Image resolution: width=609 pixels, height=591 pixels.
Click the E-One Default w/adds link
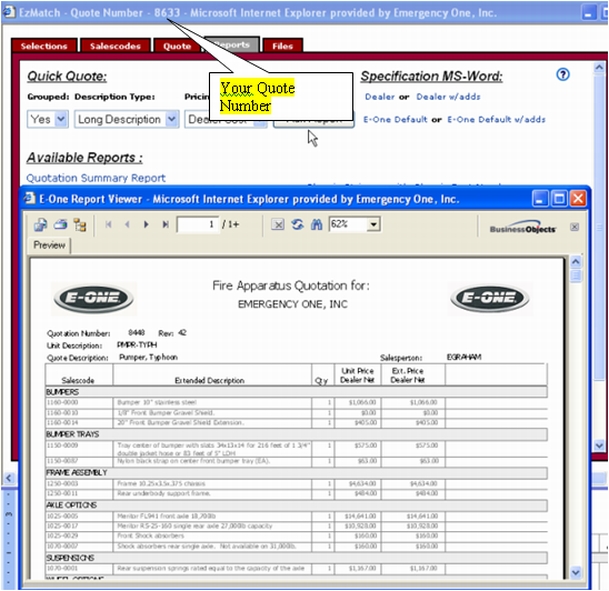pyautogui.click(x=496, y=119)
